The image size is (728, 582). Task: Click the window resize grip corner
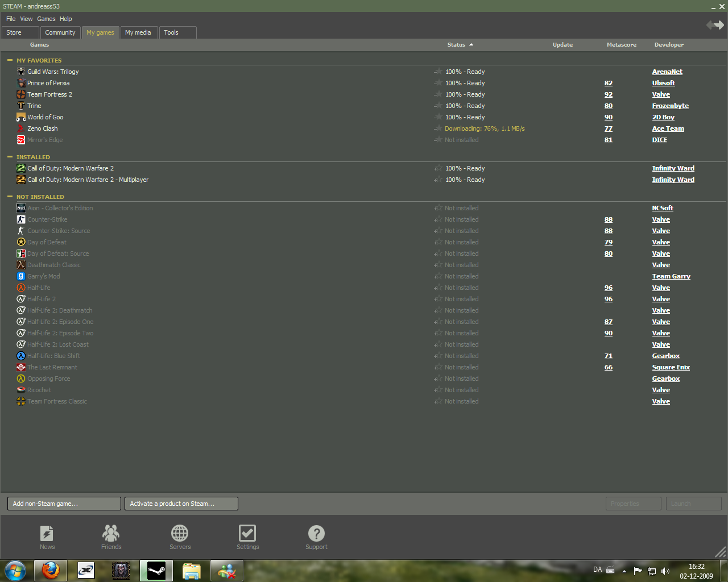click(721, 551)
